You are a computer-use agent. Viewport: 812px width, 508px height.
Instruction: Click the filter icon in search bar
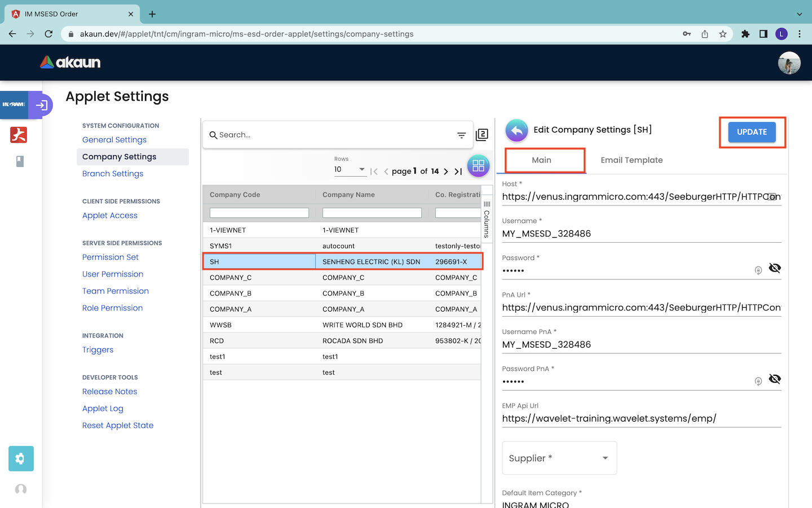tap(461, 135)
